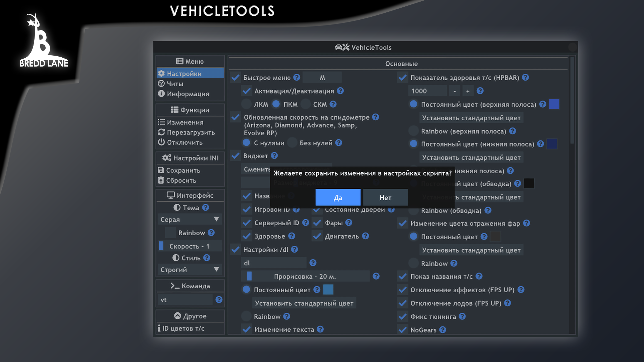Screen dimensions: 644x362
Task: Click help icon next to Серверный ID
Action: (305, 223)
